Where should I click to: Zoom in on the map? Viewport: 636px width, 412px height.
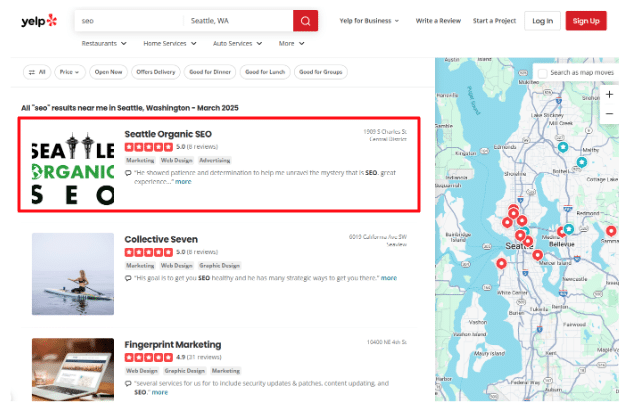click(609, 94)
